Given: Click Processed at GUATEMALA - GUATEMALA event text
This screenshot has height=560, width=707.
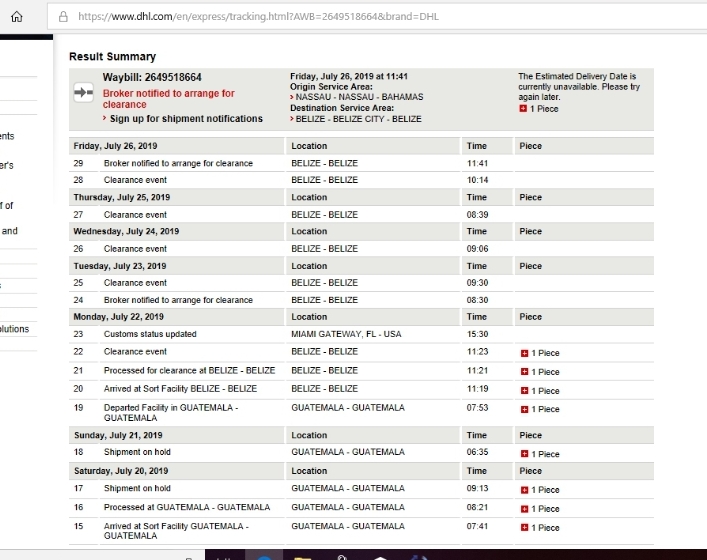Looking at the screenshot, I should [187, 507].
